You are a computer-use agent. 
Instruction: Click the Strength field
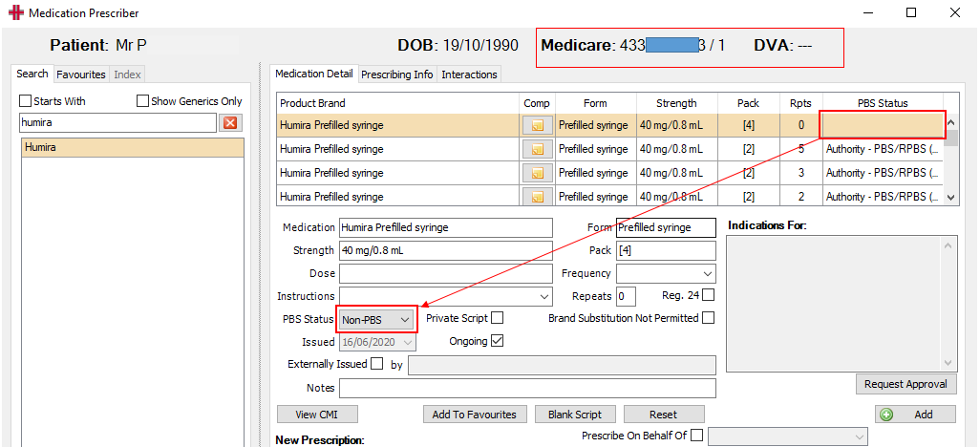coord(446,250)
